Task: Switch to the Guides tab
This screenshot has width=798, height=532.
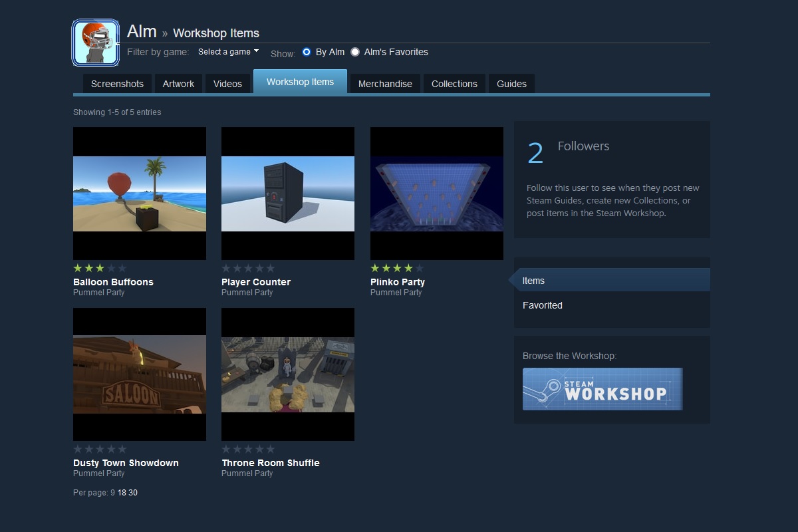Action: pyautogui.click(x=511, y=84)
